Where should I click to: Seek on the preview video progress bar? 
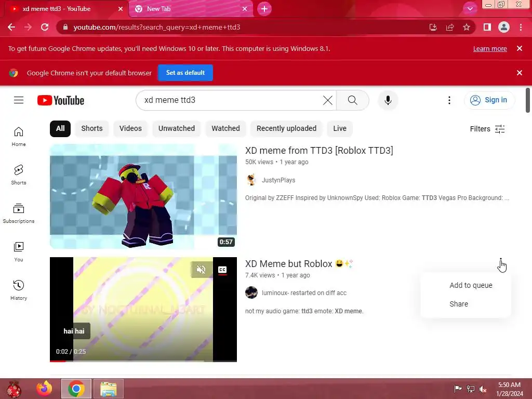click(x=143, y=361)
